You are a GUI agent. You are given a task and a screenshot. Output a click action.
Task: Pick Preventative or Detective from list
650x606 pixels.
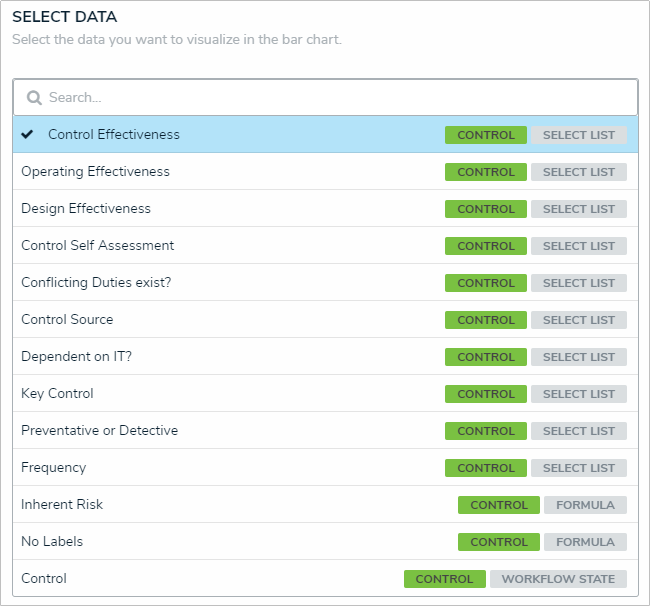(x=100, y=431)
